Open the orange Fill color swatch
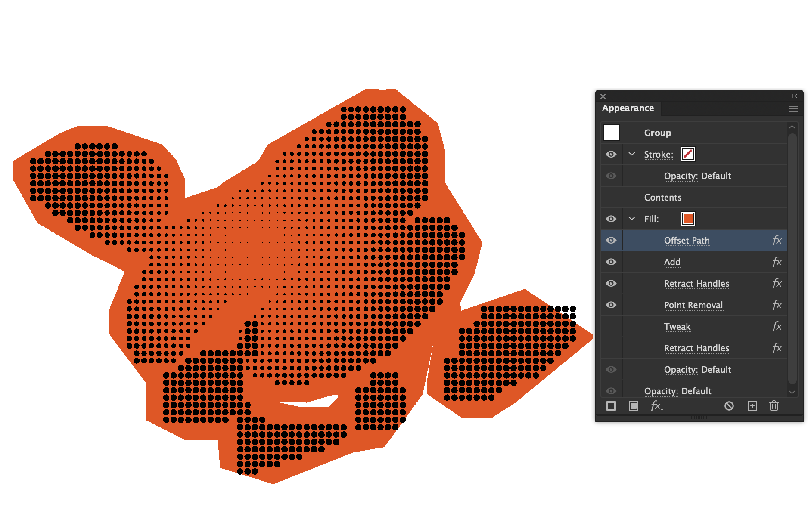This screenshot has height=532, width=808. 688,219
